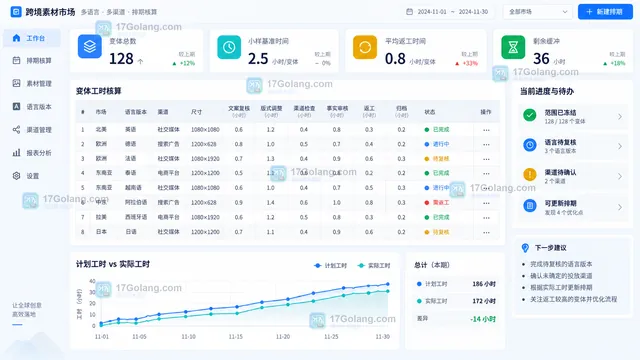The image size is (640, 360).
Task: Navigate to 报表分析 in the sidebar
Action: point(32,153)
